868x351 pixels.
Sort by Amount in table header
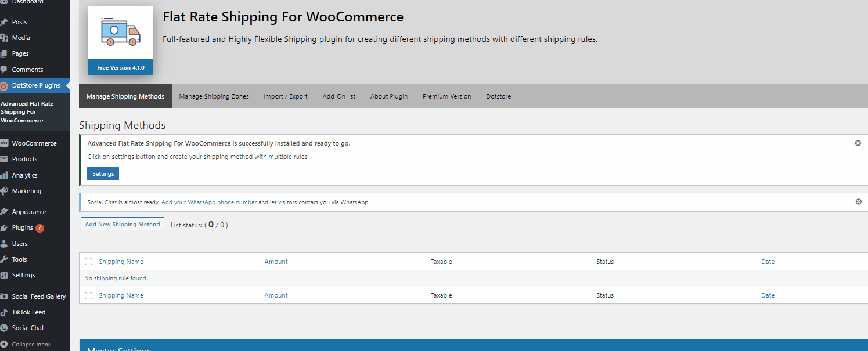pyautogui.click(x=276, y=262)
